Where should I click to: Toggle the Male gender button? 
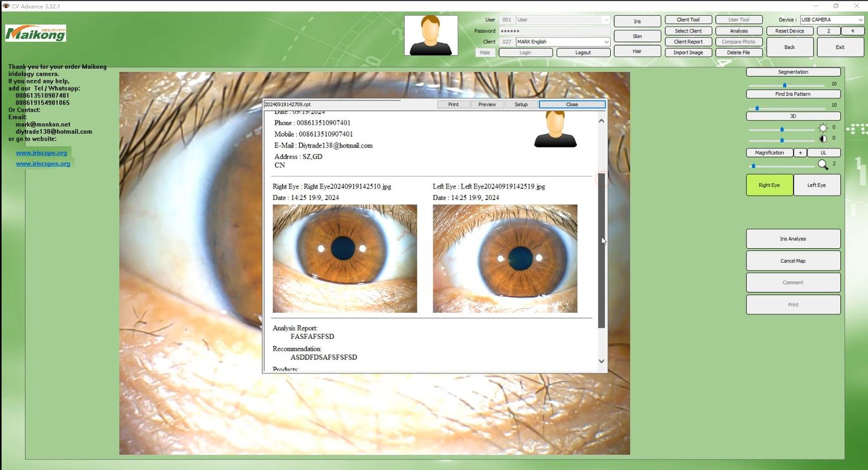point(485,53)
